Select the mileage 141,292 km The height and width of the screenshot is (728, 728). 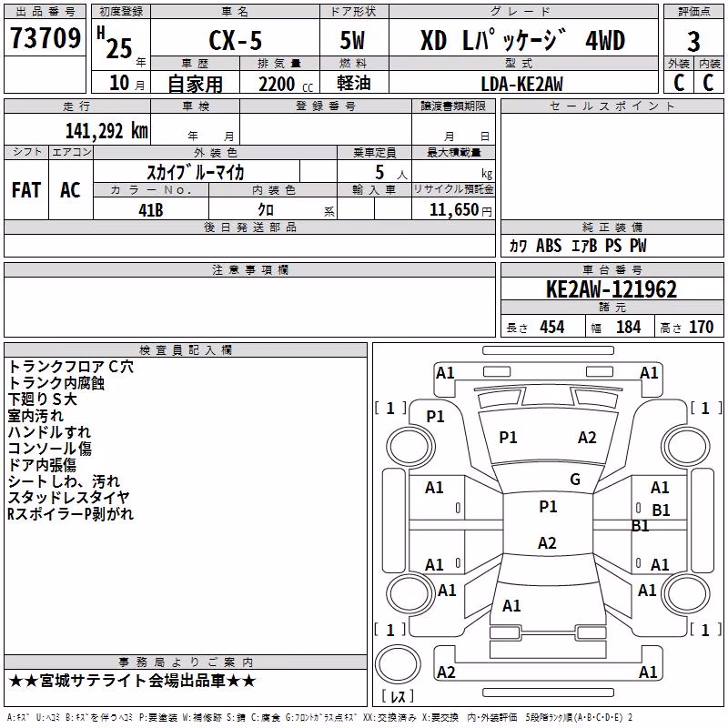pos(106,131)
